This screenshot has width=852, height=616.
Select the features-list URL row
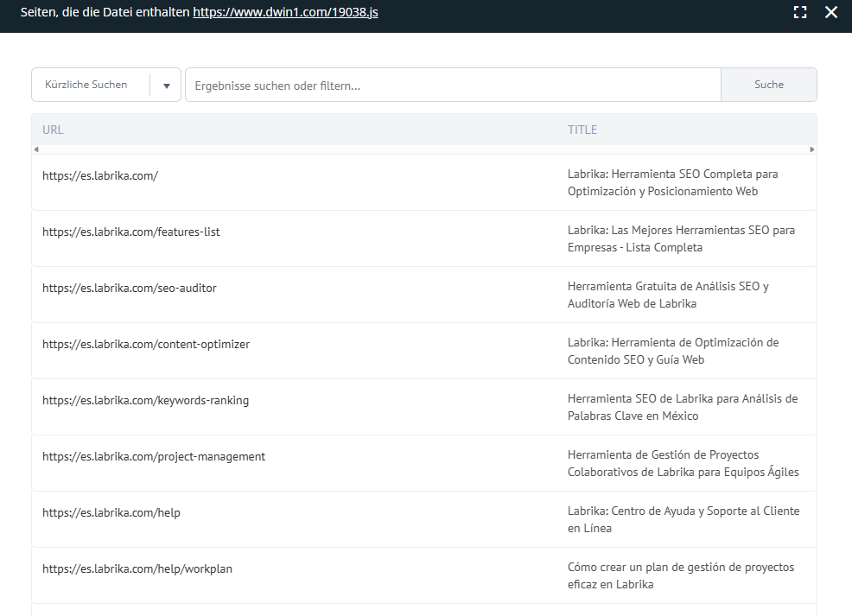click(423, 238)
